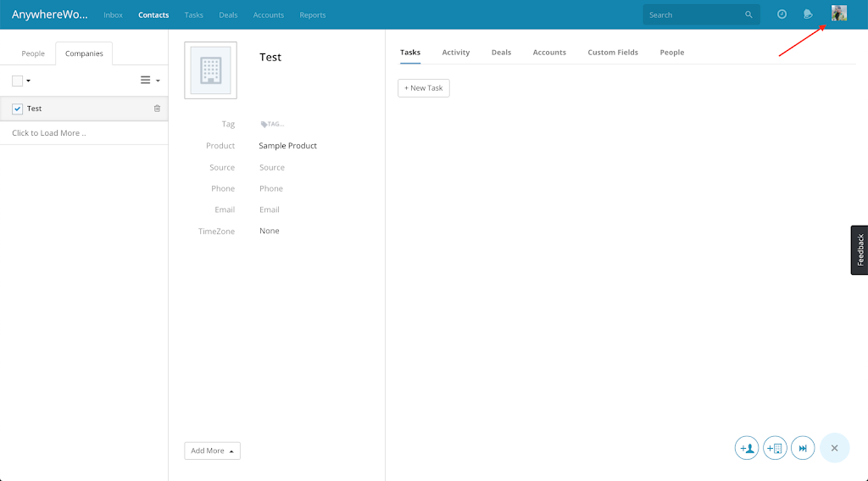The height and width of the screenshot is (481, 868).
Task: Edit the Sample Product value
Action: [x=288, y=146]
